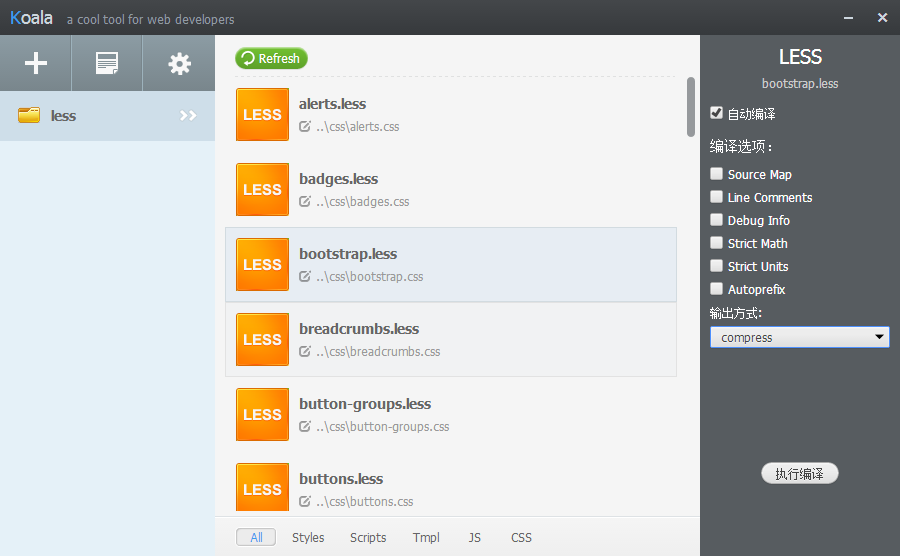The width and height of the screenshot is (900, 556).
Task: Click the ..\css\bootstrap.css output path
Action: point(370,277)
